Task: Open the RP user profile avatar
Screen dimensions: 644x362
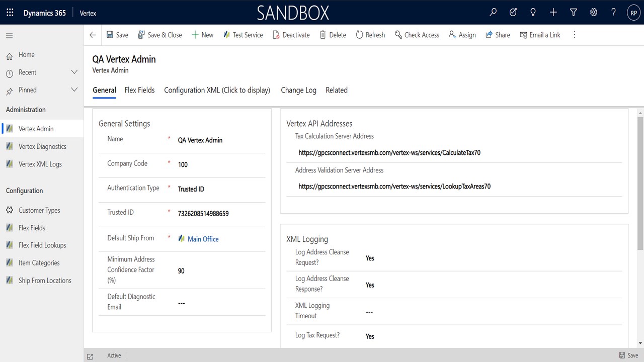Action: pos(633,13)
